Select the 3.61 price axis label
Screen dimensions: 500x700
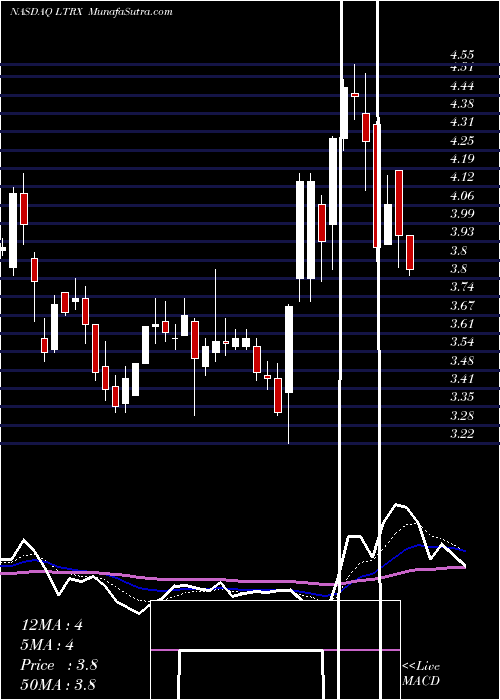(x=462, y=324)
